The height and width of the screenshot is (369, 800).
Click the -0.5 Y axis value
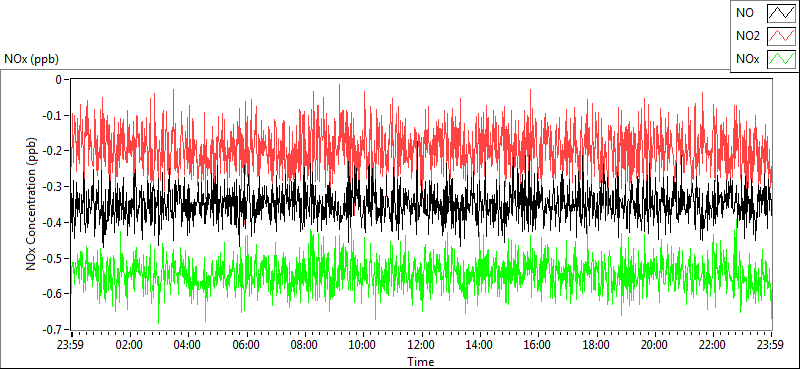(x=53, y=258)
